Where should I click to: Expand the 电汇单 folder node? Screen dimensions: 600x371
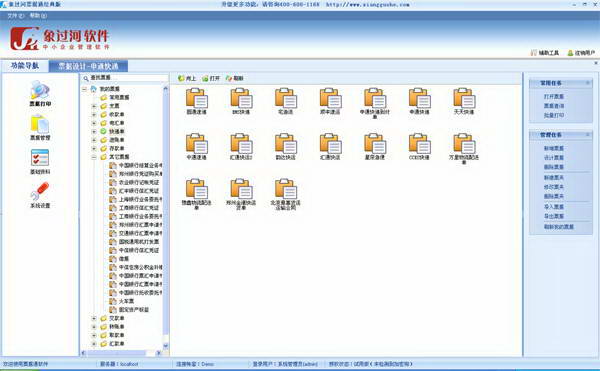click(94, 123)
